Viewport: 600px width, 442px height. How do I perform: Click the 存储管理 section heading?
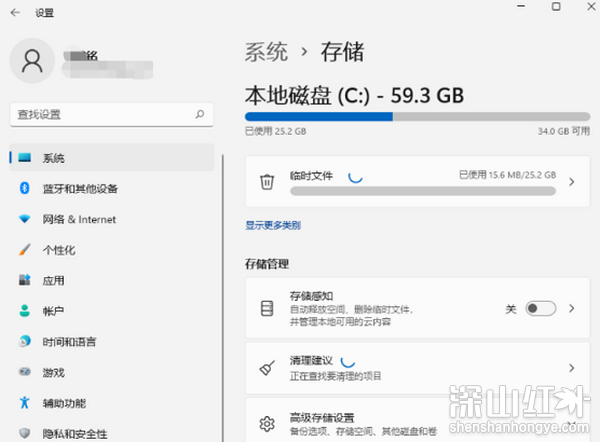[267, 264]
